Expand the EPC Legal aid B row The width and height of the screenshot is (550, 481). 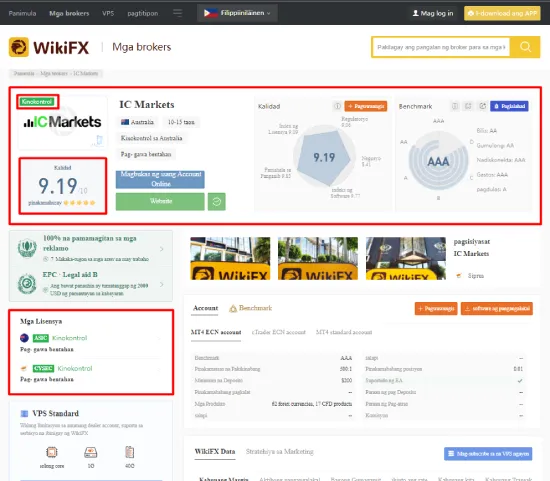pyautogui.click(x=91, y=284)
